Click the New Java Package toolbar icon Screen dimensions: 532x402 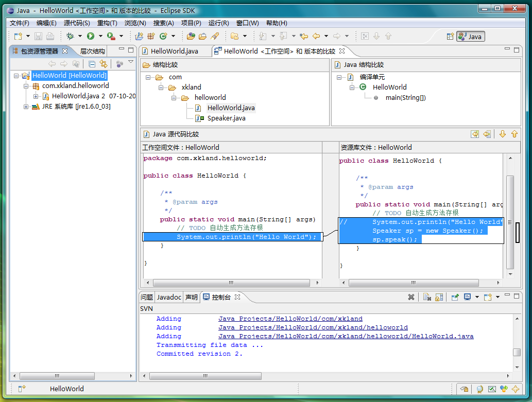(151, 36)
